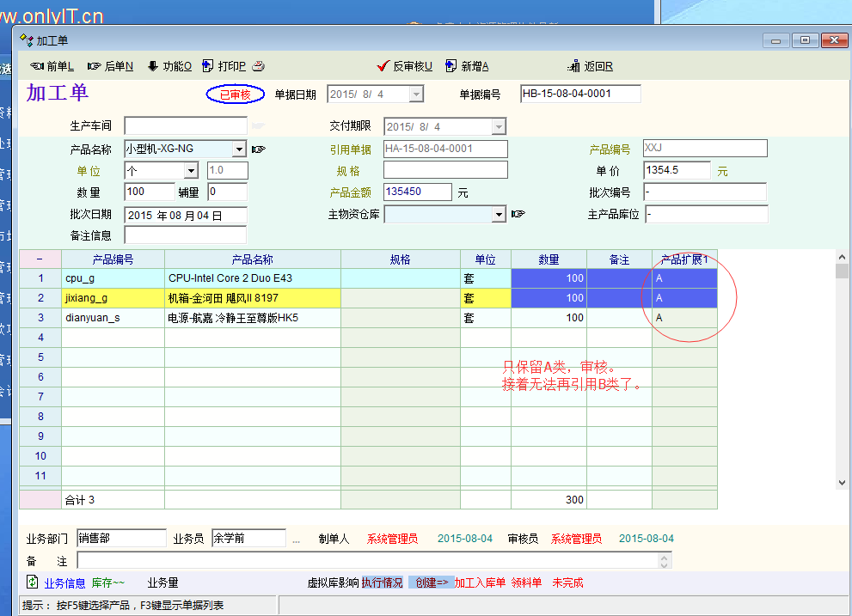Open the 单位 unit dropdown
Screen dimensions: 852x616
pyautogui.click(x=191, y=171)
